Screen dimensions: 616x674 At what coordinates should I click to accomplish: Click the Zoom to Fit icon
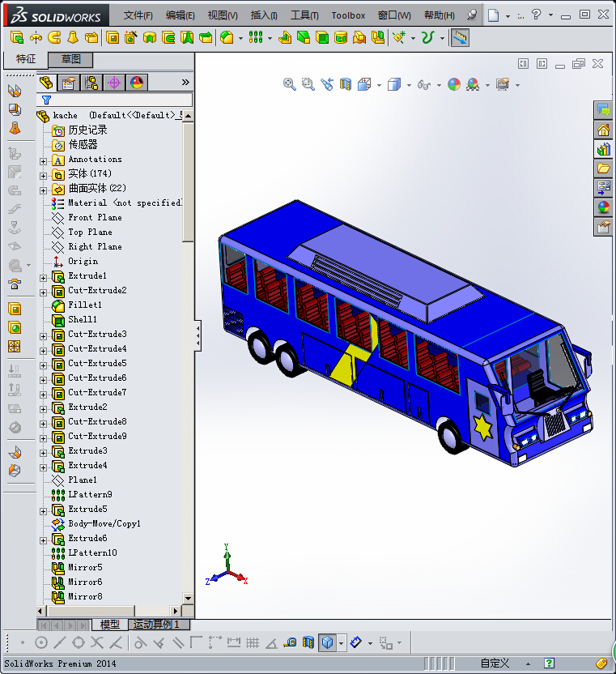[x=290, y=84]
